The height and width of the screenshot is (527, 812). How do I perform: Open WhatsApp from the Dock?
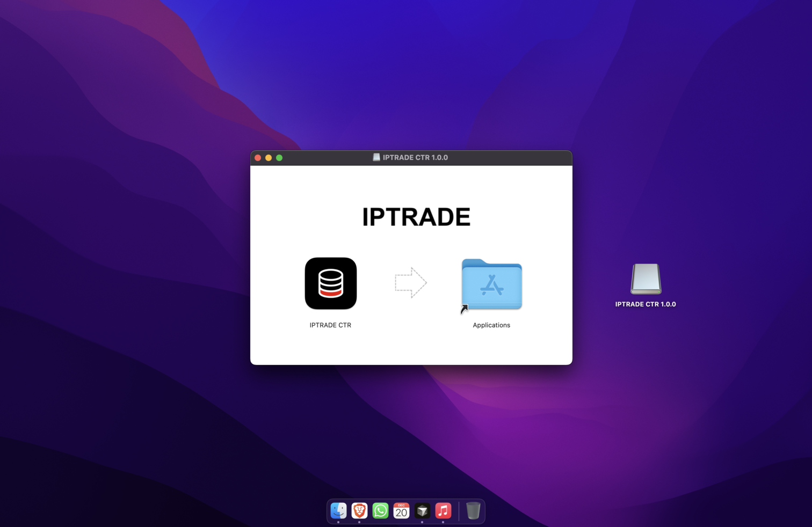tap(380, 510)
